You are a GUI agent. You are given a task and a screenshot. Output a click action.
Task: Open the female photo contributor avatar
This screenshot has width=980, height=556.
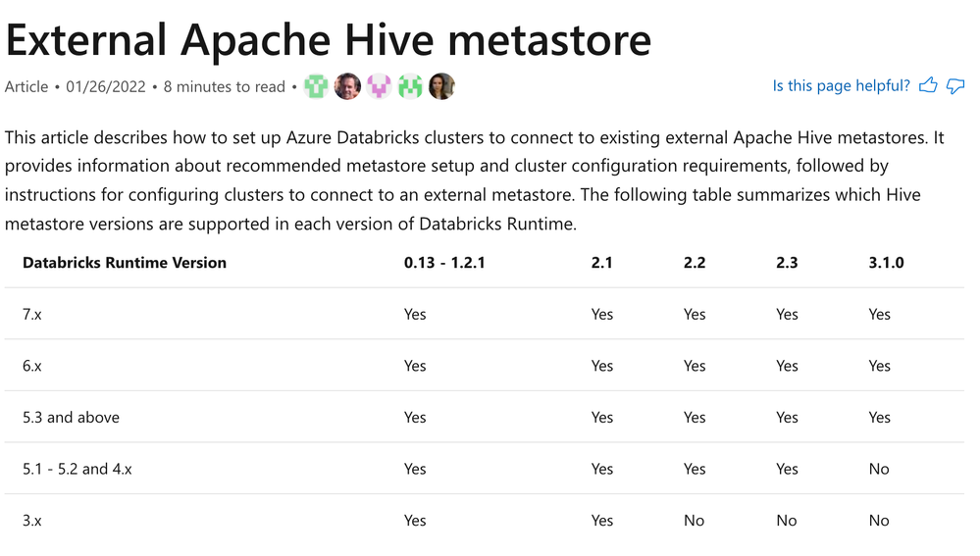pos(441,86)
